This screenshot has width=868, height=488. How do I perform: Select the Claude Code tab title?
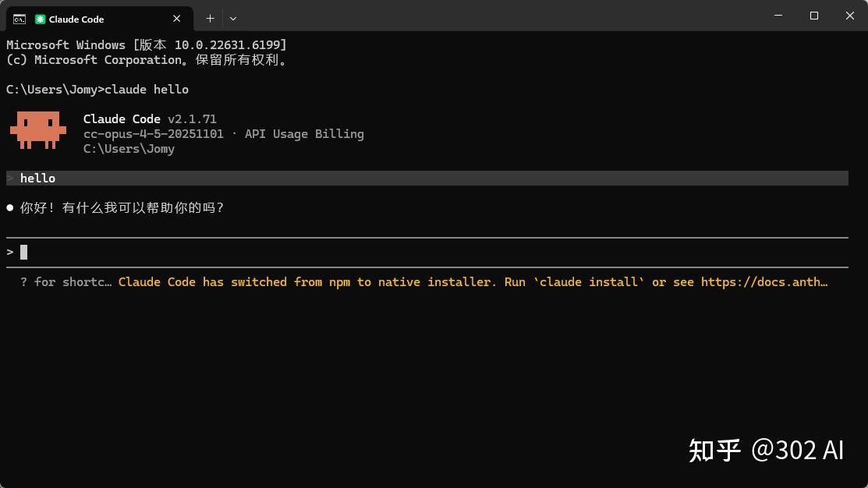(x=76, y=19)
